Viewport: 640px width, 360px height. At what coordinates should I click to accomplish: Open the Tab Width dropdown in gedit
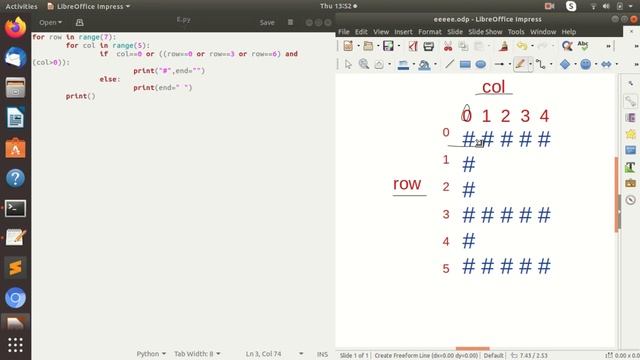[x=197, y=353]
